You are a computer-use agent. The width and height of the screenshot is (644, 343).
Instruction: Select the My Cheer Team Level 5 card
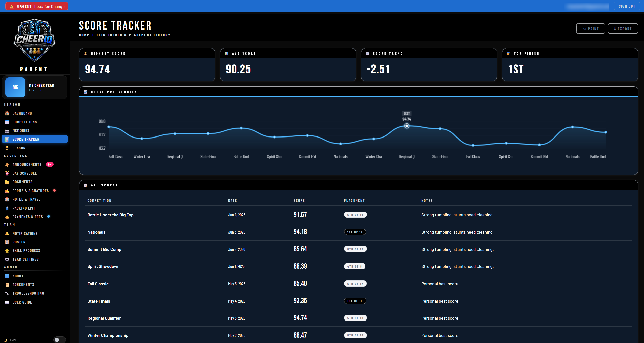[x=35, y=87]
